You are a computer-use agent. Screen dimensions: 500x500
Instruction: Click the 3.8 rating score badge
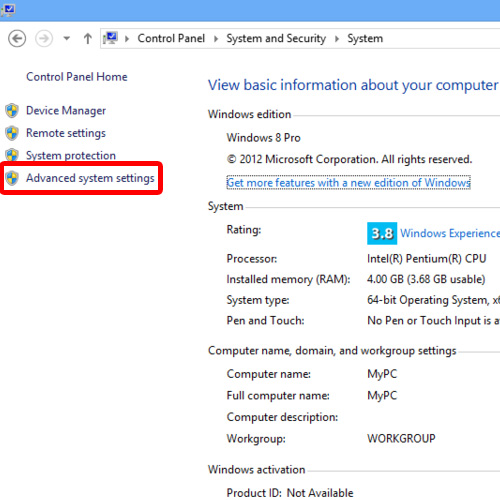click(x=382, y=233)
